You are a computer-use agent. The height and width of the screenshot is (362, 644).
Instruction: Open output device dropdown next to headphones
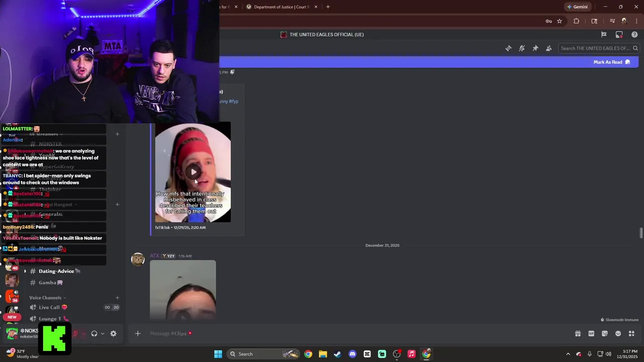(x=102, y=333)
